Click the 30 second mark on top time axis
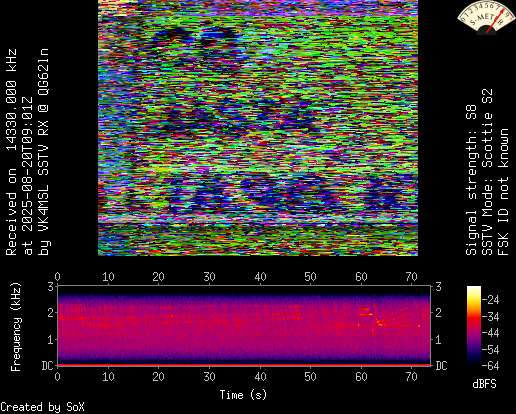The width and height of the screenshot is (516, 414). click(209, 277)
